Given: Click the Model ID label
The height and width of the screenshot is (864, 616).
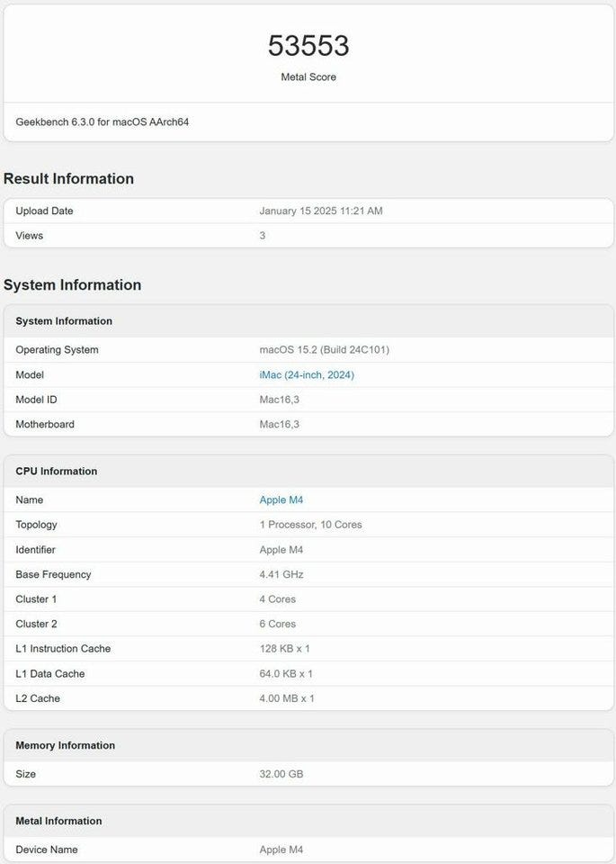Looking at the screenshot, I should pyautogui.click(x=36, y=400).
